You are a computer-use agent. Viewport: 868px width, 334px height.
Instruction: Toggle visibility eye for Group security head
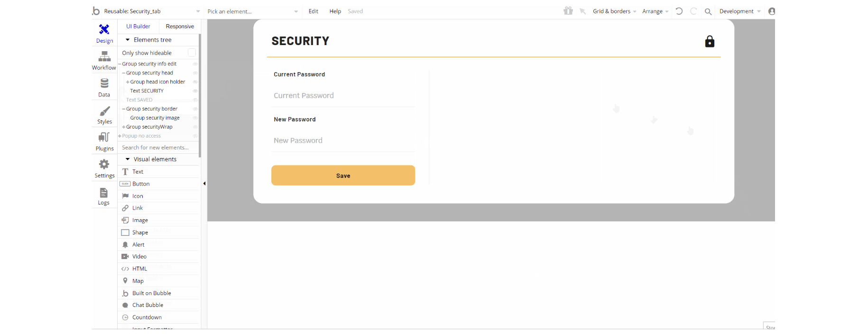coord(195,73)
